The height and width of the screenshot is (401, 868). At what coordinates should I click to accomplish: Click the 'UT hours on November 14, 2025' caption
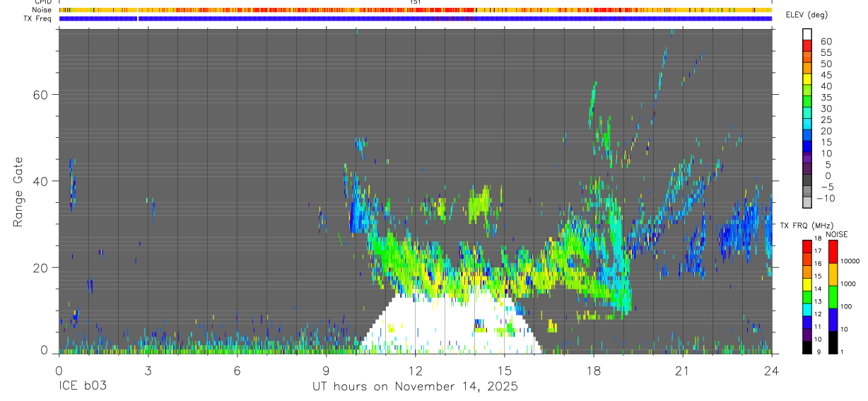pos(415,387)
